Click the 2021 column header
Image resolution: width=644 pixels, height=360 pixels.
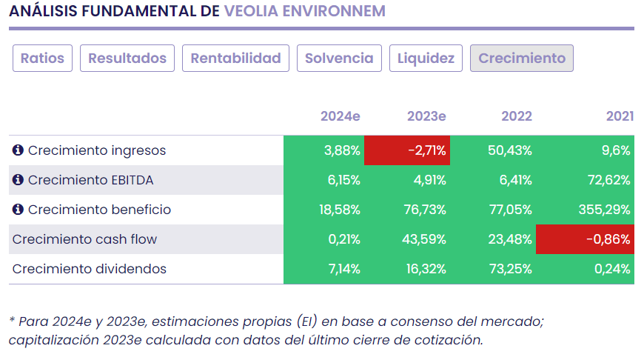click(x=620, y=116)
